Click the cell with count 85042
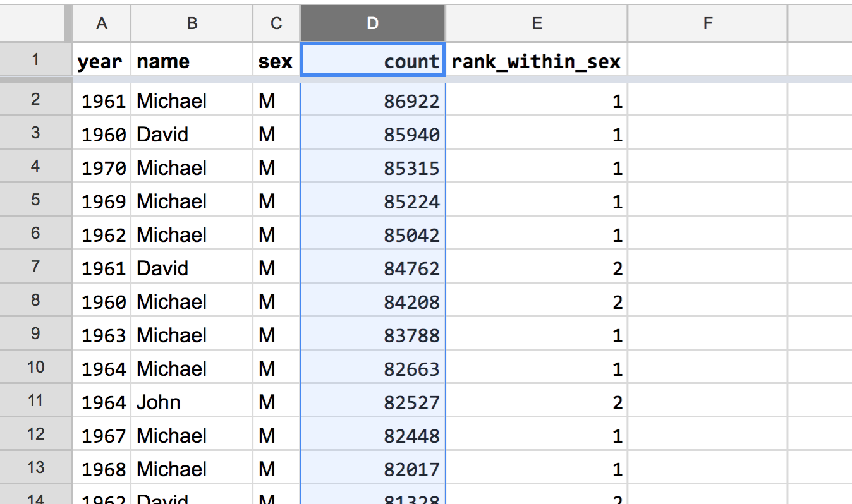The height and width of the screenshot is (504, 852). coord(373,234)
